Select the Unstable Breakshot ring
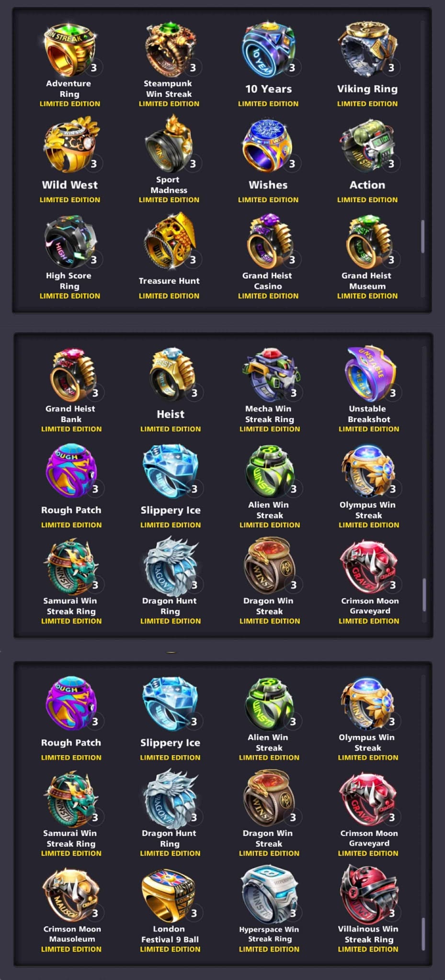Screen dimensions: 445x980 [x=369, y=374]
